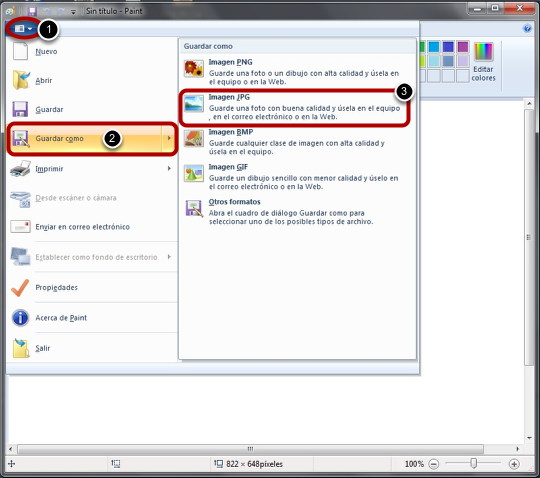The width and height of the screenshot is (540, 478).
Task: Expand the Imprimir submenu arrow
Action: (x=169, y=168)
